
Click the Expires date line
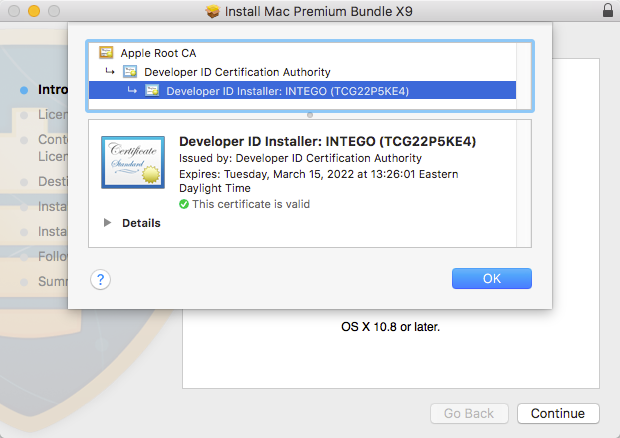pyautogui.click(x=318, y=181)
